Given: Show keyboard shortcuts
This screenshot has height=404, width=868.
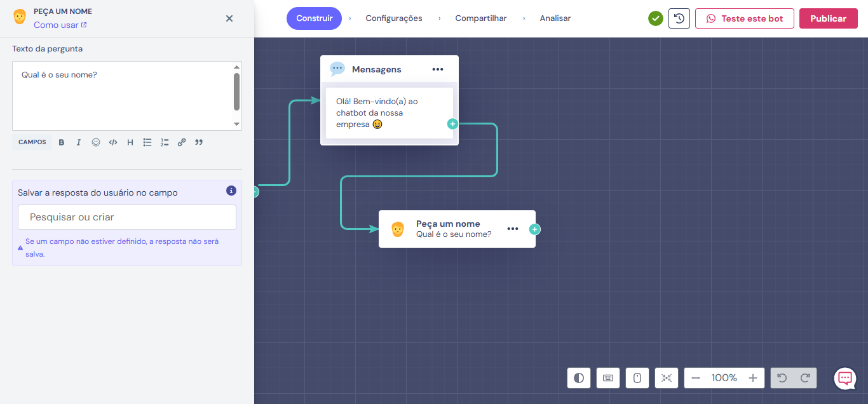Looking at the screenshot, I should coord(608,378).
